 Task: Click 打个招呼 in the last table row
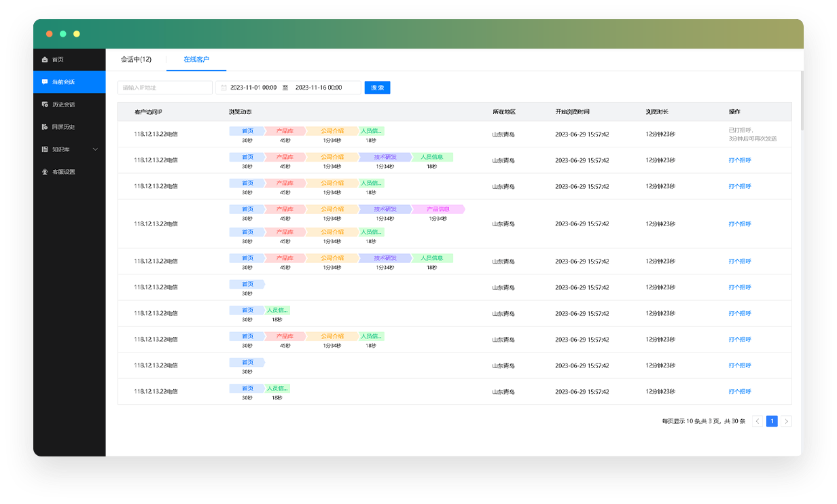740,392
